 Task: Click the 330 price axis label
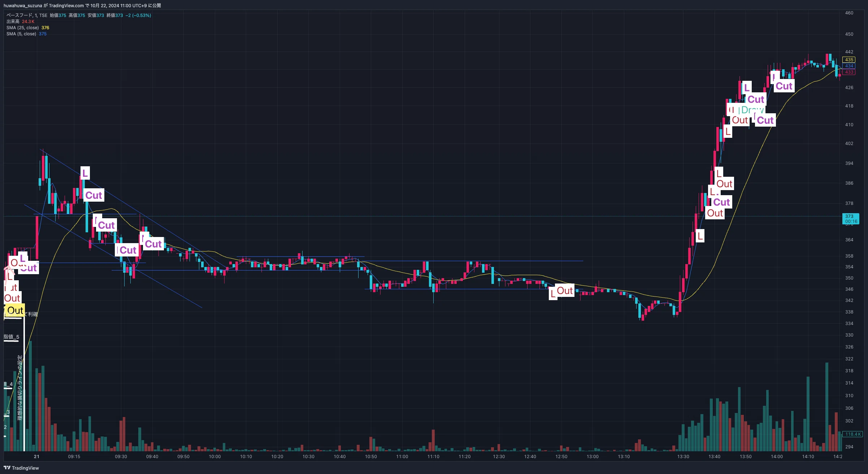point(849,335)
